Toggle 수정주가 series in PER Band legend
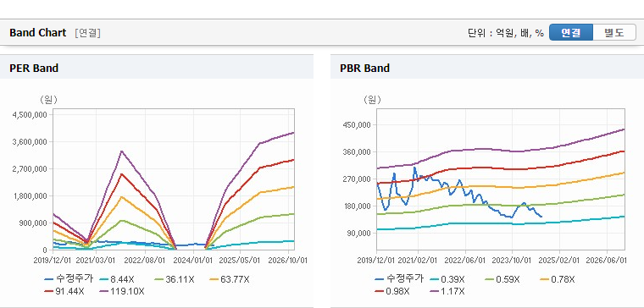 pyautogui.click(x=69, y=279)
